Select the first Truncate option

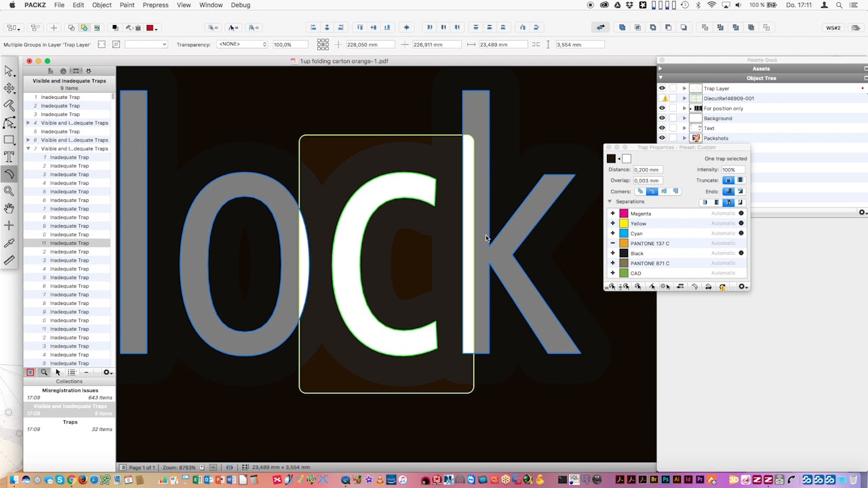728,180
